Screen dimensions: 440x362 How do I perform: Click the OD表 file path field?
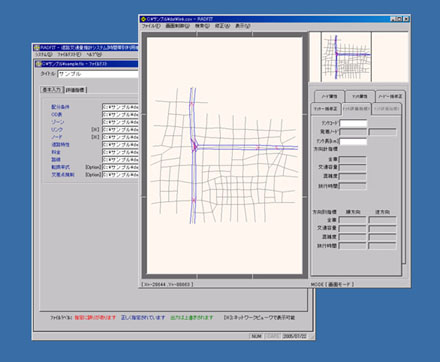point(120,114)
